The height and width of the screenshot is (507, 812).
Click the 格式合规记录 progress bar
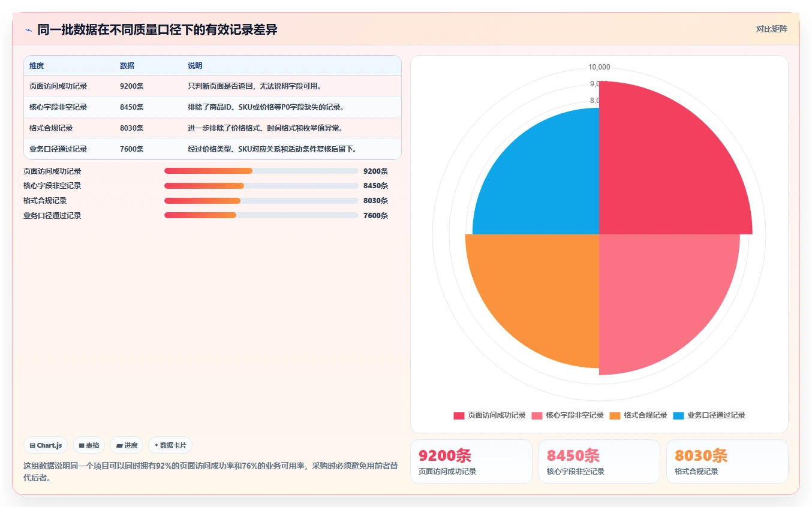point(261,200)
